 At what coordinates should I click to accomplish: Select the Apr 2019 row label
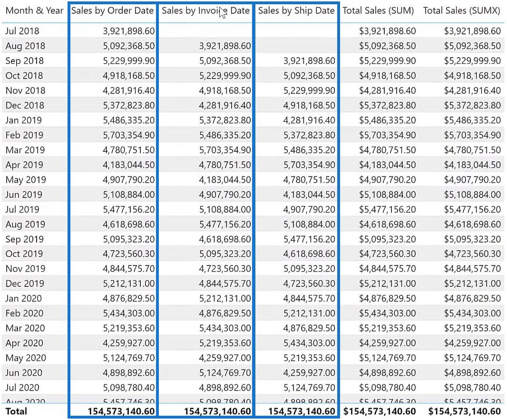[x=24, y=165]
